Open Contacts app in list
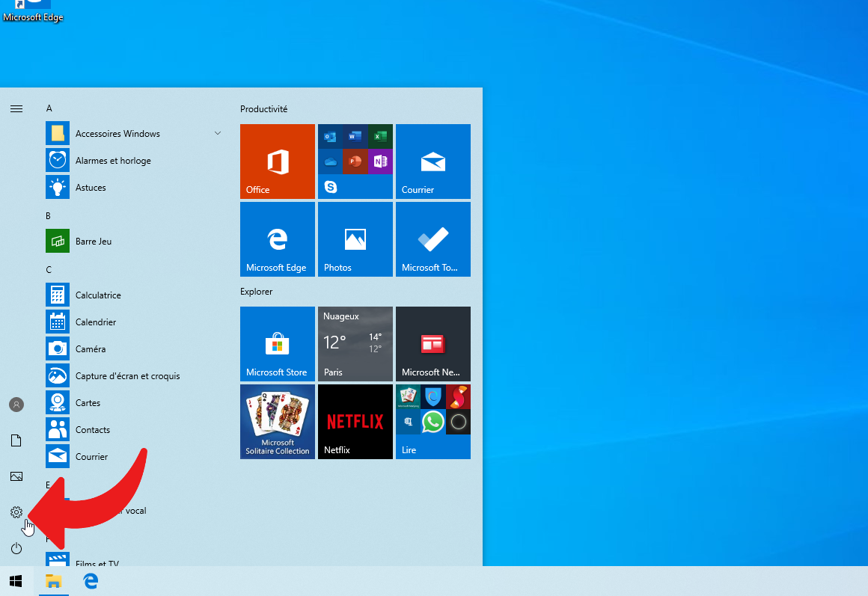This screenshot has width=868, height=596. coord(133,429)
